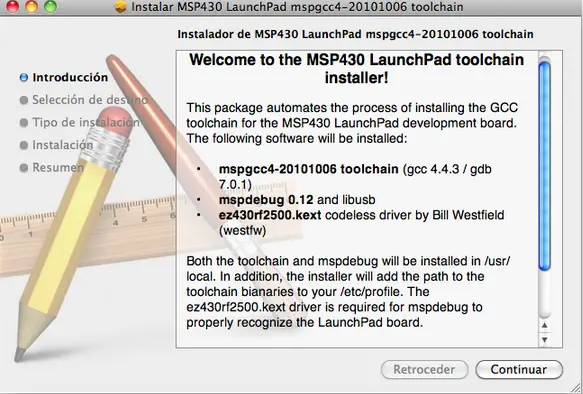Select the Introducción step in sidebar
Viewport: 583px width, 394px height.
[64, 77]
